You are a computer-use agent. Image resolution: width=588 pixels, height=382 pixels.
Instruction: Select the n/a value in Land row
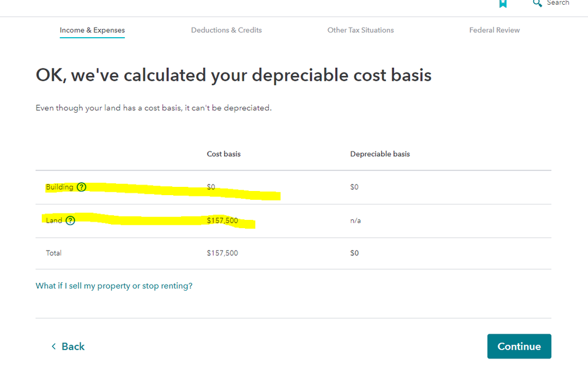click(x=355, y=220)
